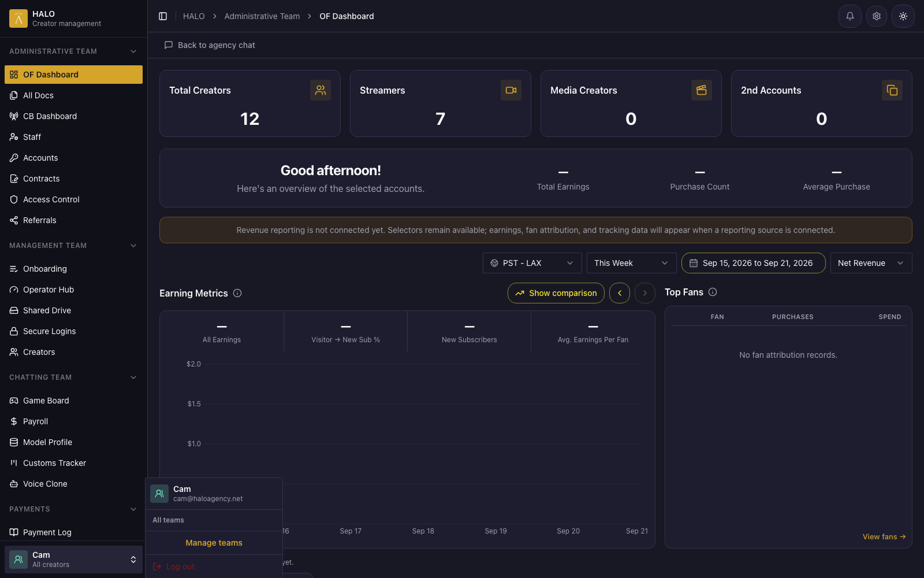Viewport: 924px width, 578px height.
Task: Open OF Dashboard in sidebar
Action: click(x=73, y=75)
